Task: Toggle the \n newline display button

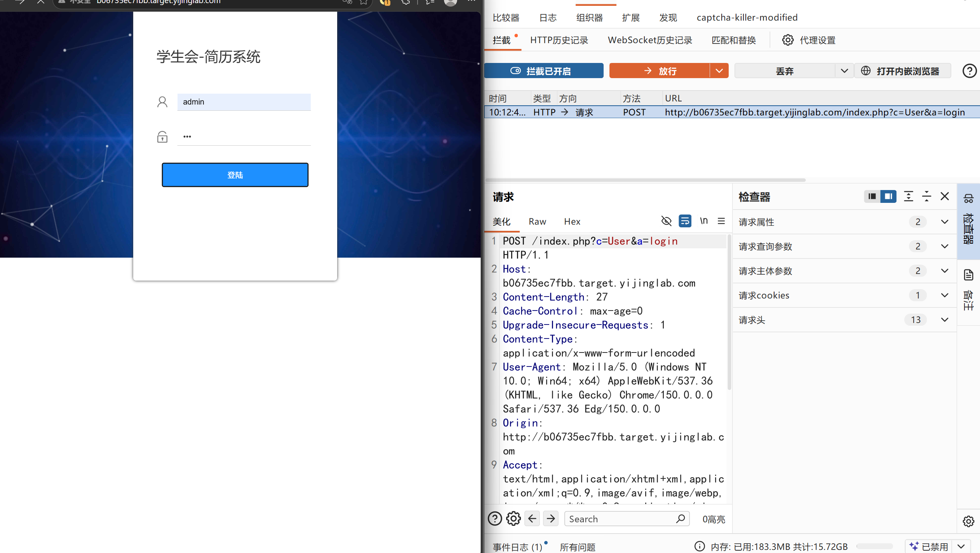Action: (703, 221)
